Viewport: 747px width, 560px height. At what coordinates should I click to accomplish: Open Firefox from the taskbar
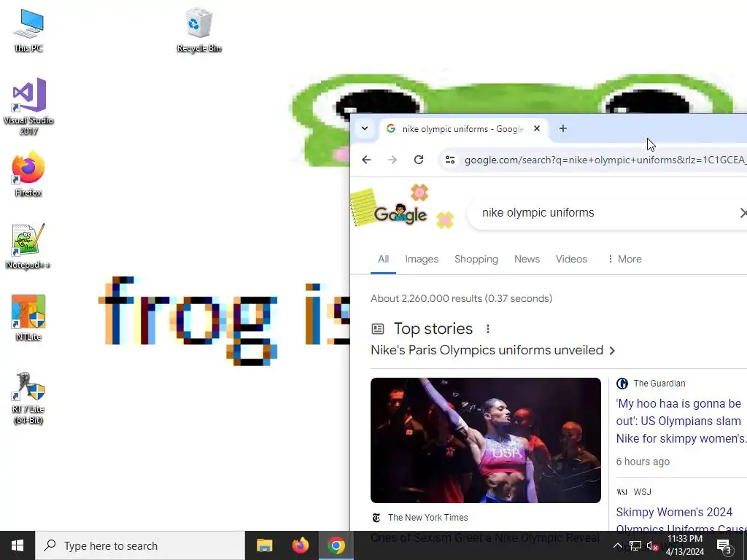(x=300, y=545)
